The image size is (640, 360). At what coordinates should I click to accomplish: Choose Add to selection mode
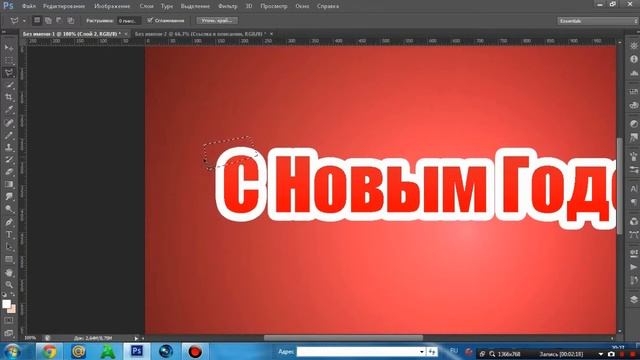48,20
